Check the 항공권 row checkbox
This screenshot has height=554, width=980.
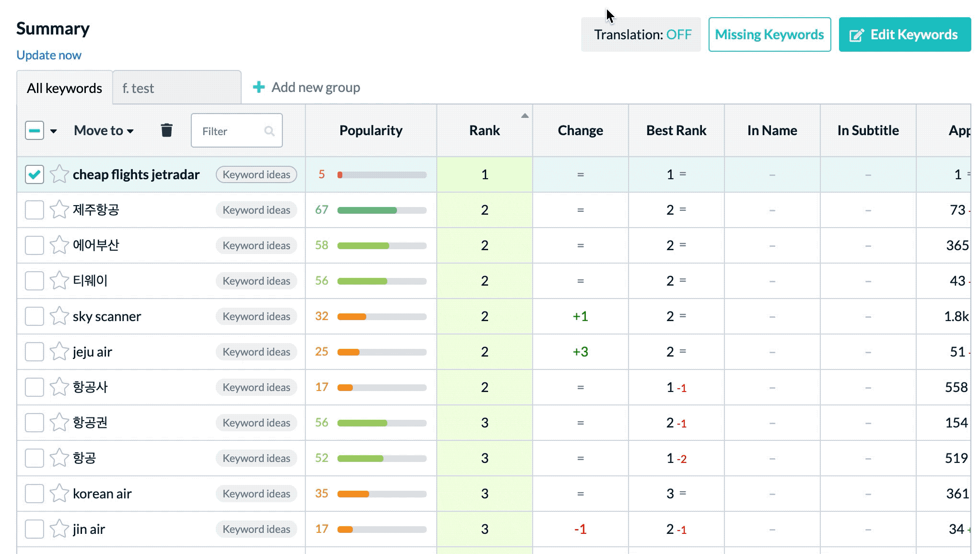(x=35, y=423)
